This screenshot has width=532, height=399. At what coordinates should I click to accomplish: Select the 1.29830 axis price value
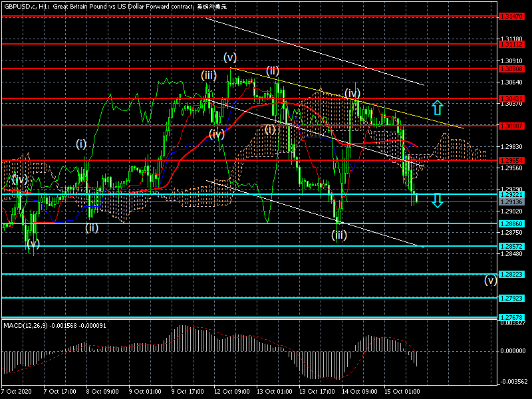tap(512, 146)
